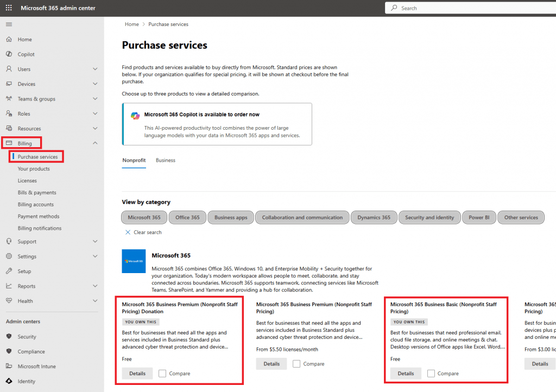Click the Settings gear icon

(x=9, y=256)
